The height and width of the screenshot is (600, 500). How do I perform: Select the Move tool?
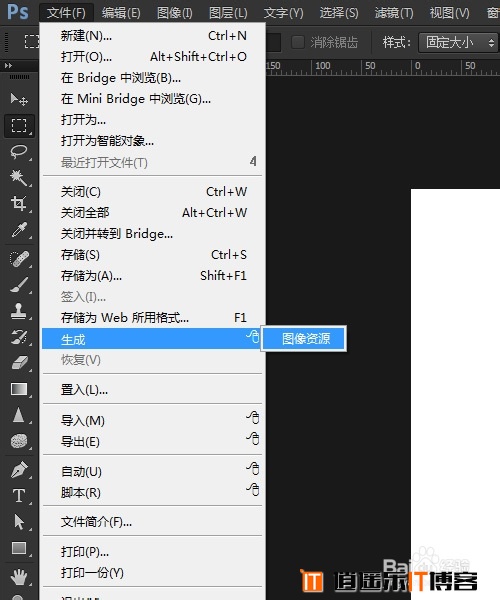tap(19, 99)
